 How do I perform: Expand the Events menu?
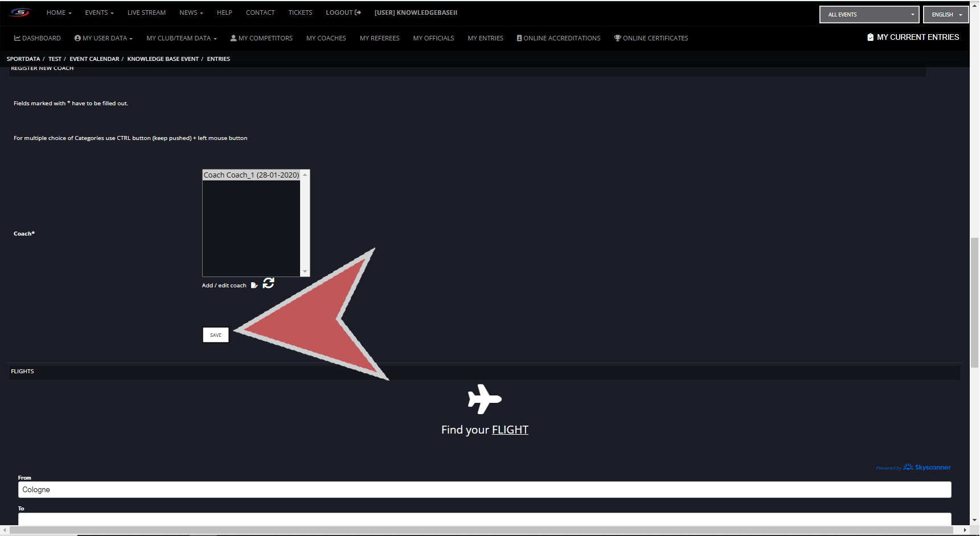click(99, 13)
